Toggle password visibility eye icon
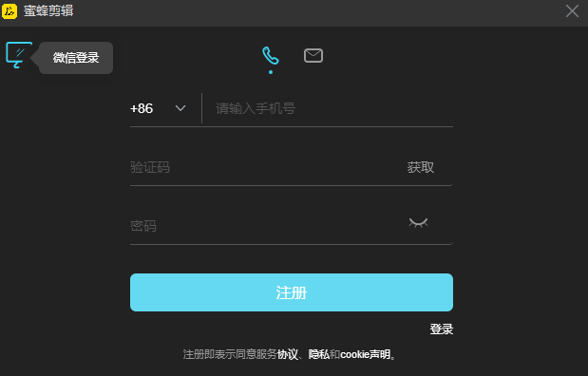 418,223
